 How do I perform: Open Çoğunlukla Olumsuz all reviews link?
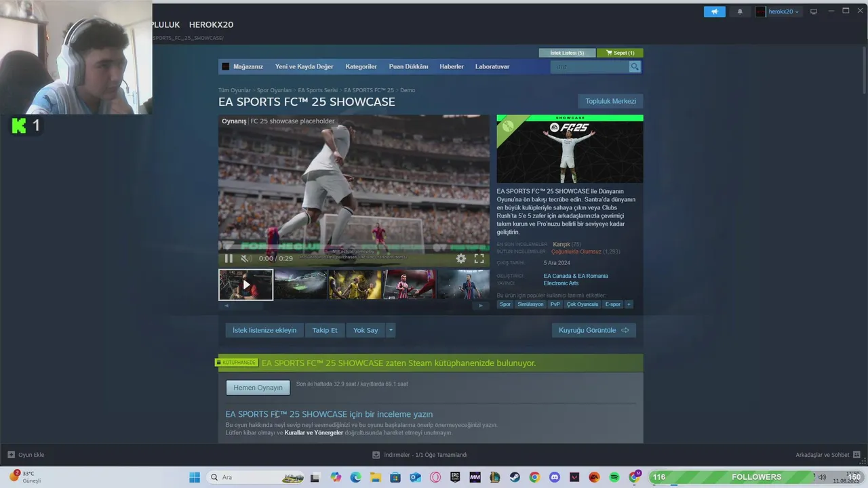pyautogui.click(x=576, y=251)
